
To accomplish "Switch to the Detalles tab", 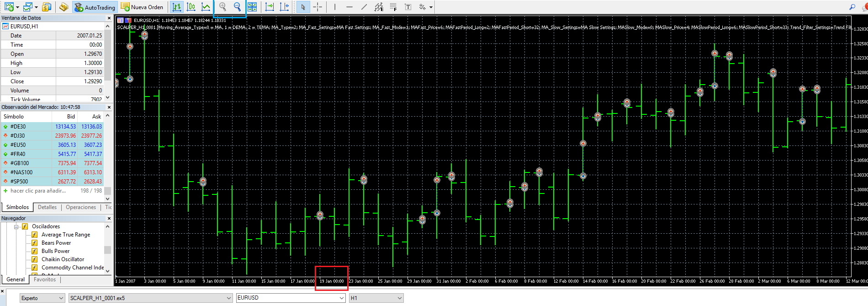I will (47, 207).
